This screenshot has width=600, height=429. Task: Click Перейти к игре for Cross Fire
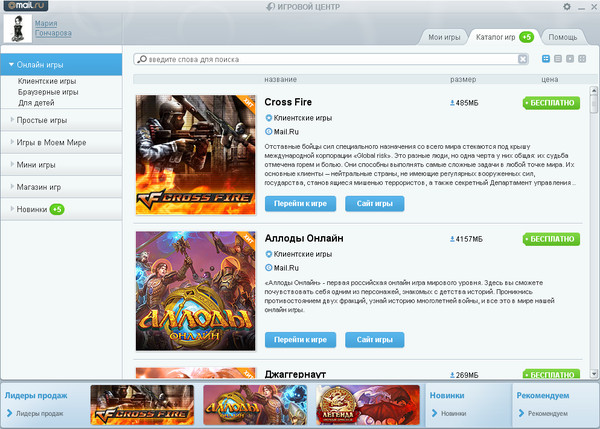pos(300,204)
